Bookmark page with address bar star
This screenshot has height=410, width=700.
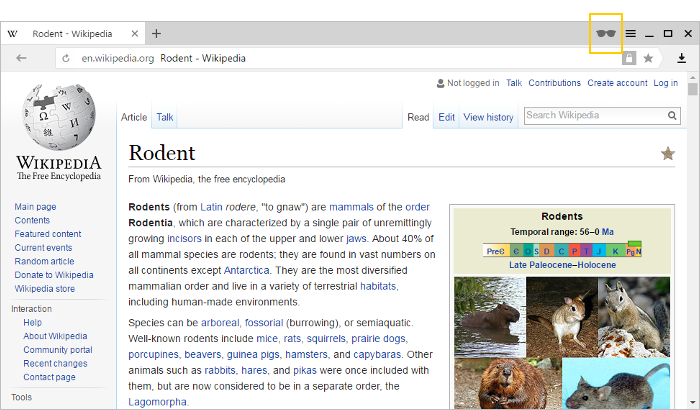click(x=648, y=58)
